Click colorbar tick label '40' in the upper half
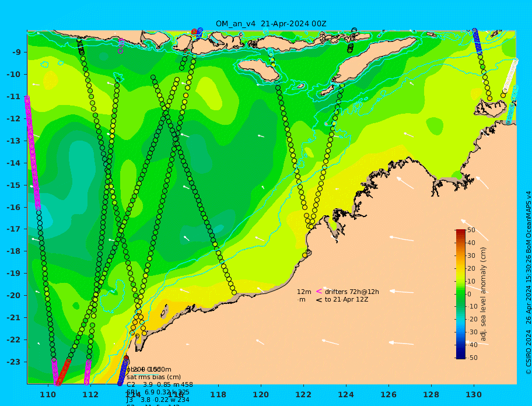This screenshot has height=406, width=532. pos(471,243)
